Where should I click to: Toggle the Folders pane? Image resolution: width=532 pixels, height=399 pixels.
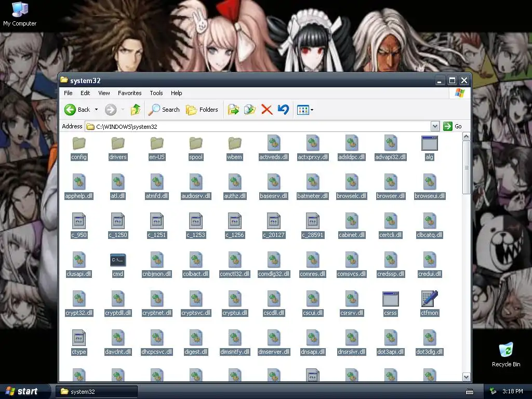click(202, 110)
